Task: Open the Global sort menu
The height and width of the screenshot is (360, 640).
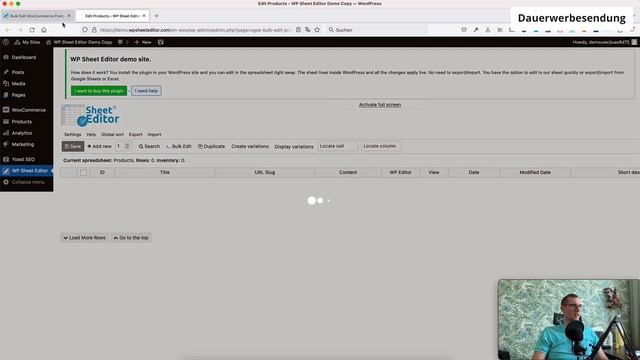Action: [x=112, y=134]
